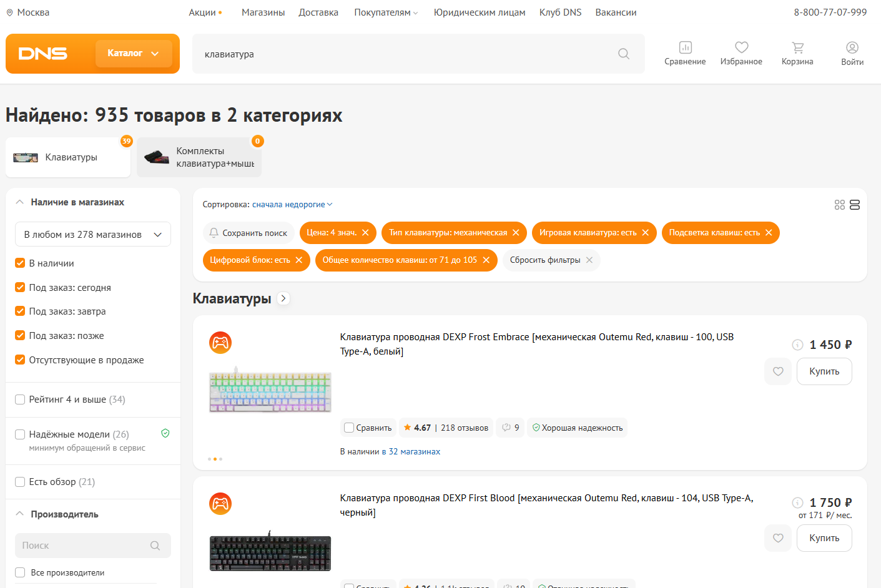Switch to grid view layout icon
The image size is (881, 588).
click(839, 205)
